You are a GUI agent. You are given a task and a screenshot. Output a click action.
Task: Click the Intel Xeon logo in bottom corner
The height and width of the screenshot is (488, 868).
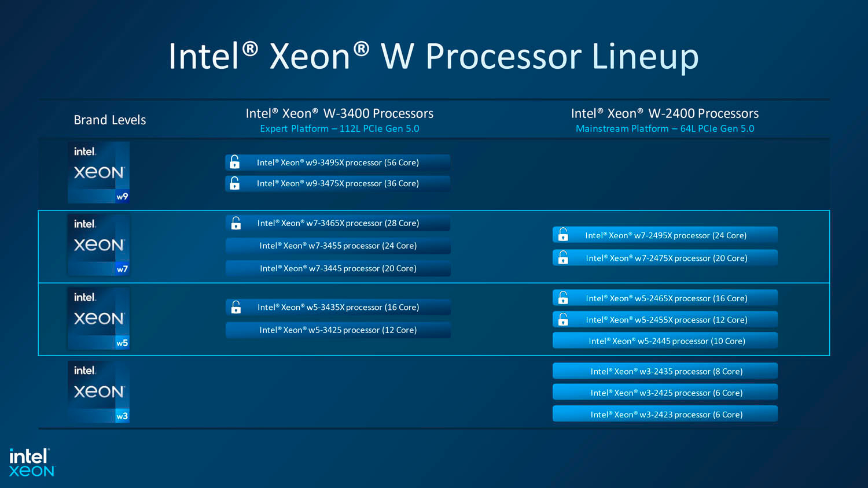pyautogui.click(x=31, y=463)
